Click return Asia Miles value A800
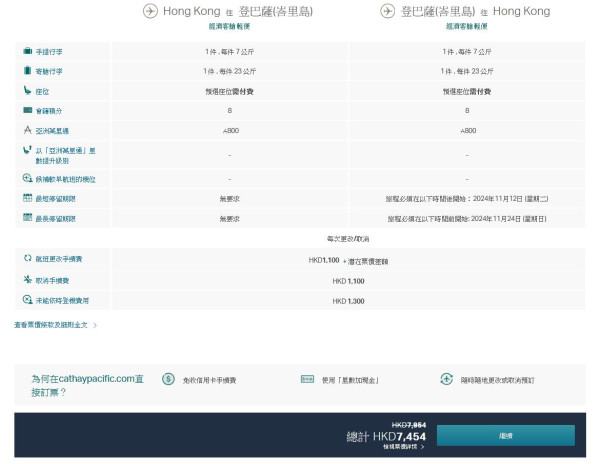600x464 pixels. tap(468, 131)
